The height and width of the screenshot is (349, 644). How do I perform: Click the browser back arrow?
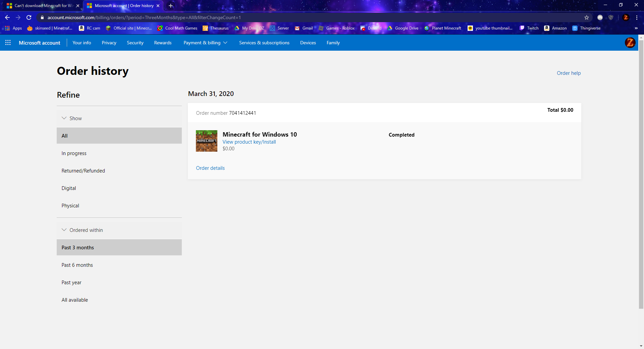click(x=7, y=17)
